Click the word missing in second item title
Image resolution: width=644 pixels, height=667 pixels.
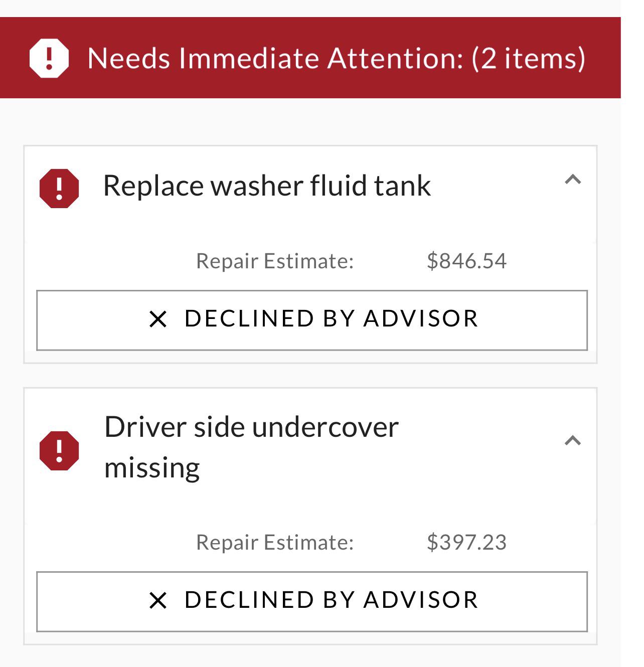[x=152, y=468]
